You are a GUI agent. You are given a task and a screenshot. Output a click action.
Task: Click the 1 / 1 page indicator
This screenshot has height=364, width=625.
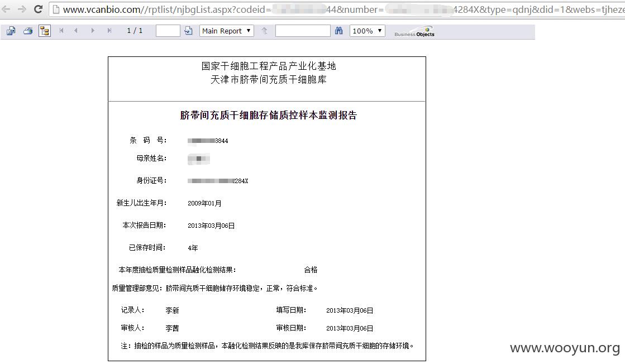135,31
